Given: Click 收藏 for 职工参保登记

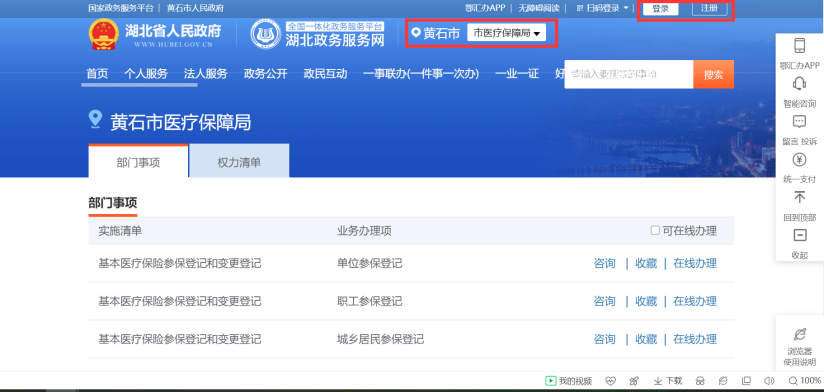Looking at the screenshot, I should (x=646, y=301).
